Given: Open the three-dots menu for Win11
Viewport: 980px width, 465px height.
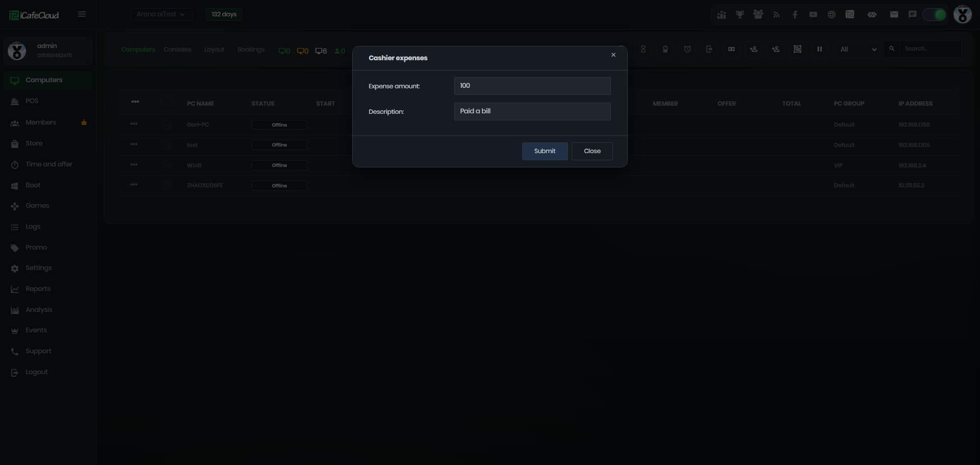Looking at the screenshot, I should click(x=134, y=164).
